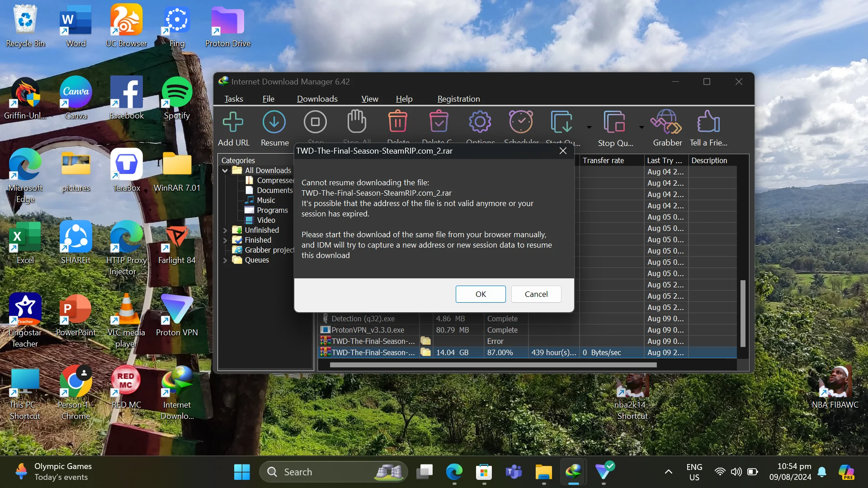868x488 pixels.
Task: Open the notification bell in the system tray
Action: click(822, 472)
